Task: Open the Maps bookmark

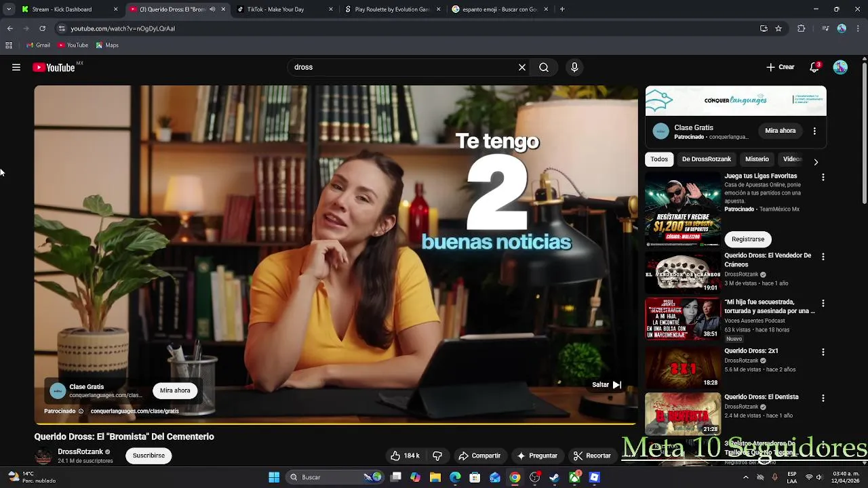Action: tap(107, 45)
